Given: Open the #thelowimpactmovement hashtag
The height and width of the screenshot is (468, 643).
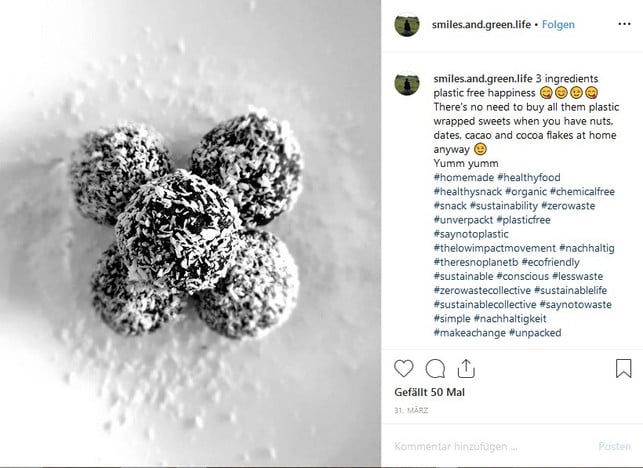Looking at the screenshot, I should pos(495,248).
